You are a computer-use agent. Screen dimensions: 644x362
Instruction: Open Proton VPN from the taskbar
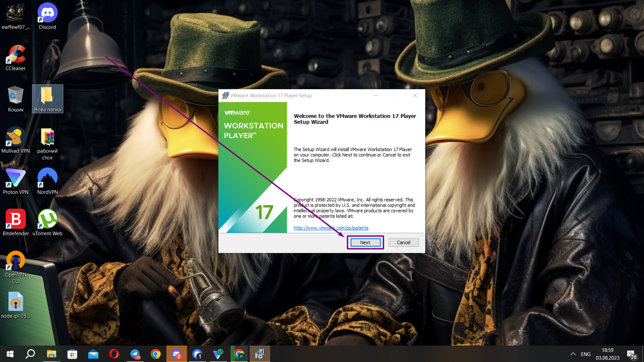(218, 354)
